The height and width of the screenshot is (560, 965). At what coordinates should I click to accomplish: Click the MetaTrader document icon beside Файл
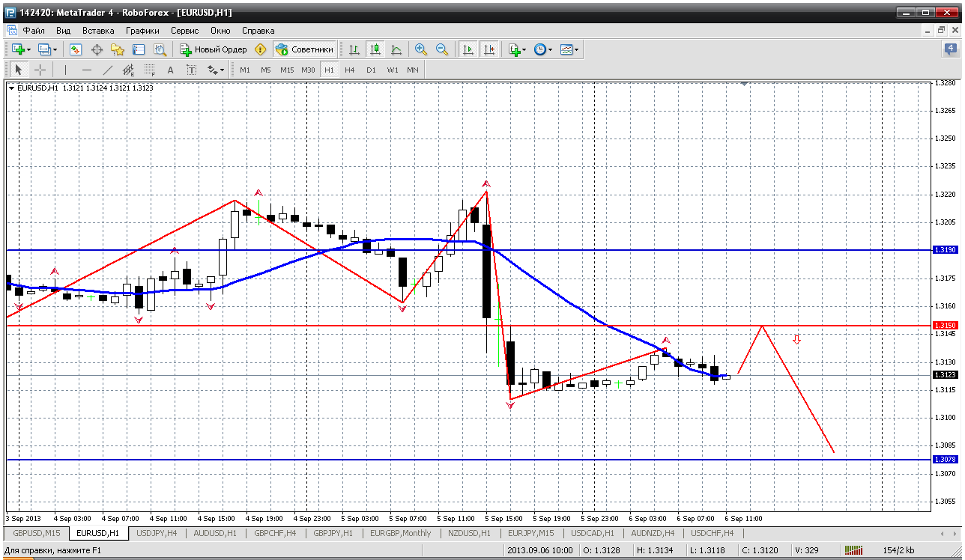tap(11, 31)
